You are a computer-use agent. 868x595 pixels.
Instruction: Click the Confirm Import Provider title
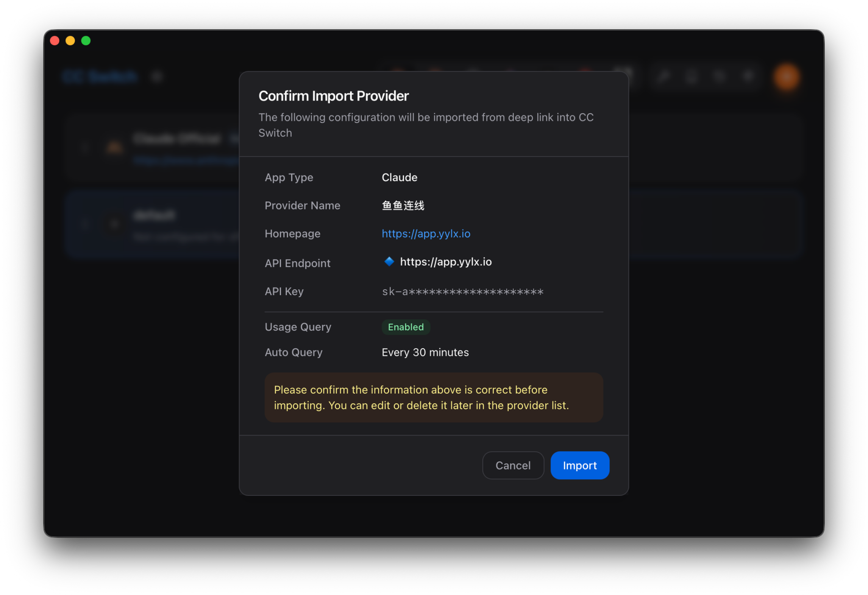pos(334,96)
